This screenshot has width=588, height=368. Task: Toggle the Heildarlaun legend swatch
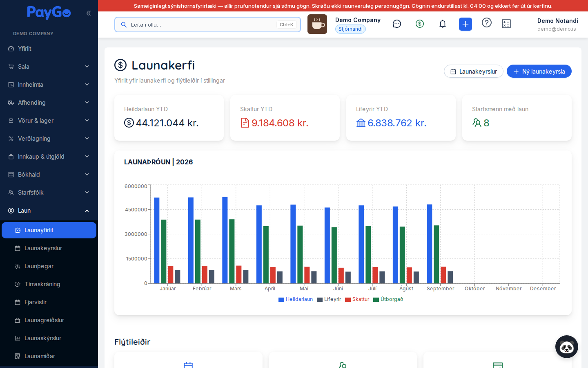click(281, 300)
